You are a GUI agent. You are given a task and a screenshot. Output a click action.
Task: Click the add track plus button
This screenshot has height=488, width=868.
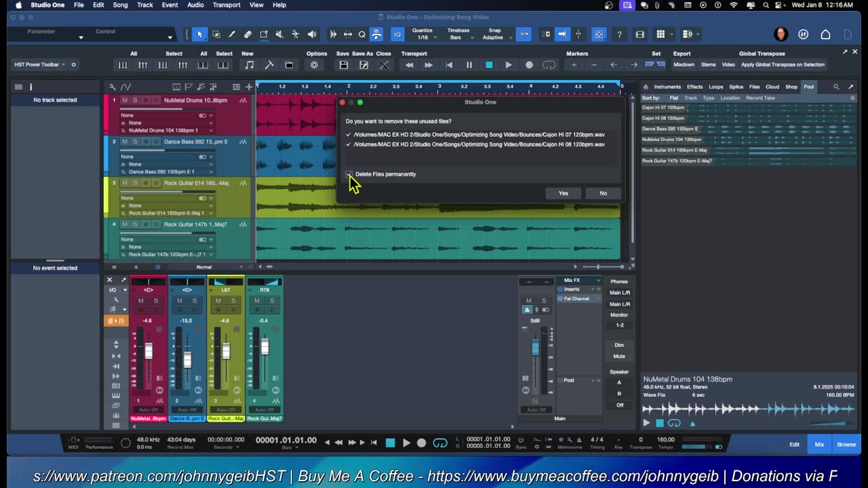[x=249, y=87]
